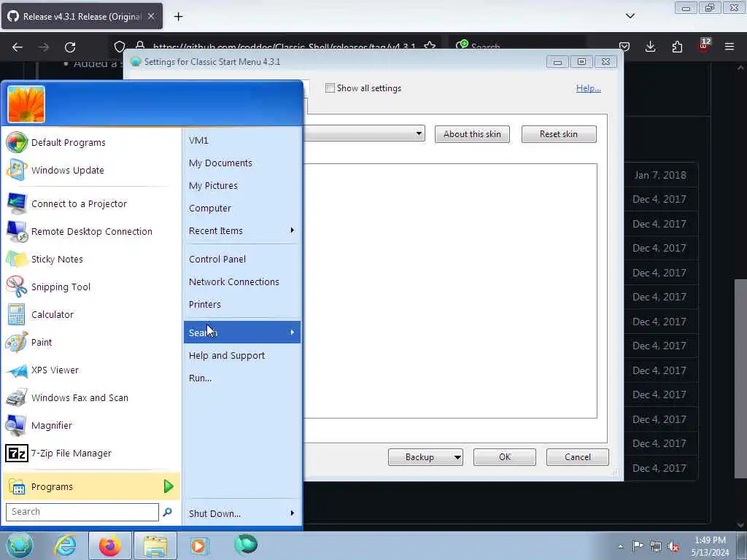Screen dimensions: 747x560
Task: Open the skin selection dropdown
Action: click(419, 134)
